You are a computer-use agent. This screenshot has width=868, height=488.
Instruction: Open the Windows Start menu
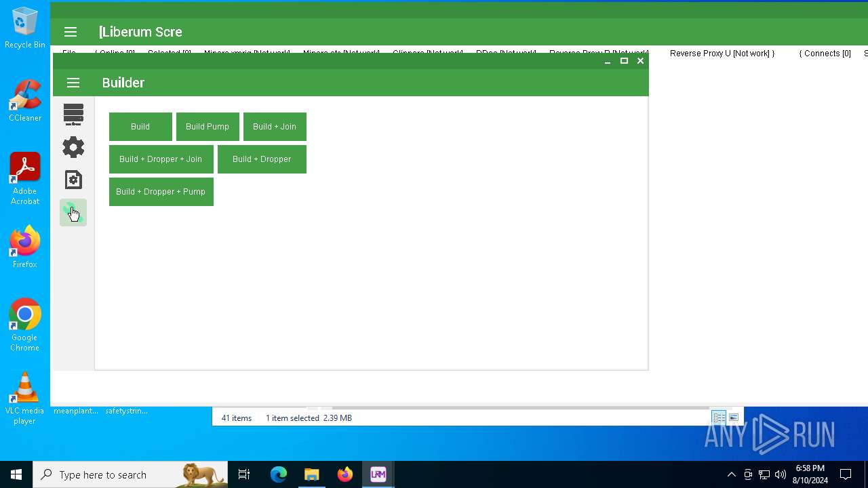16,474
